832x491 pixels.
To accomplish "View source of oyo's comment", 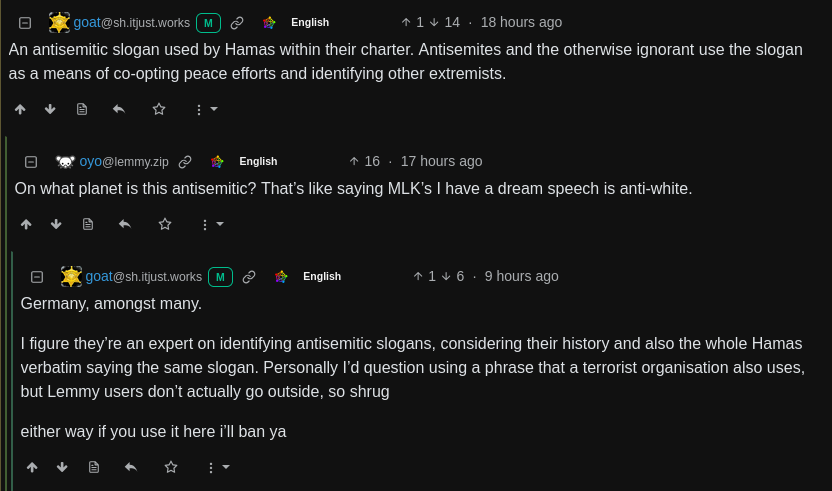I will pyautogui.click(x=88, y=224).
